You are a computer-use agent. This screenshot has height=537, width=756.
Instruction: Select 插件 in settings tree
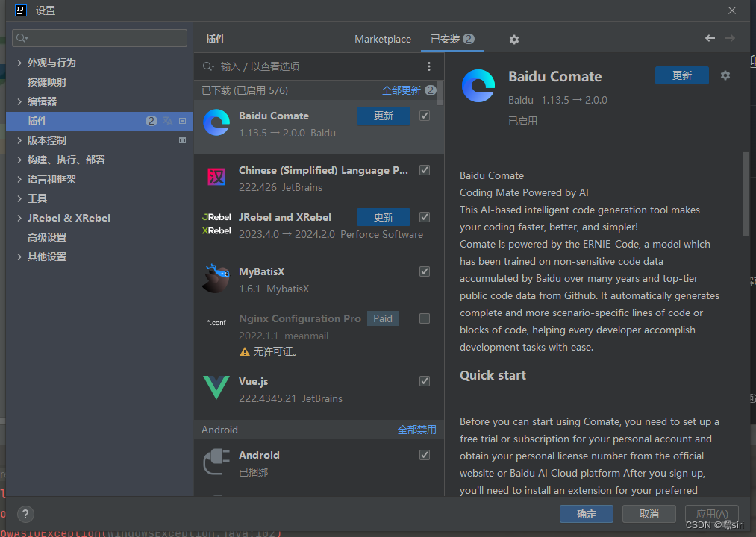99,121
